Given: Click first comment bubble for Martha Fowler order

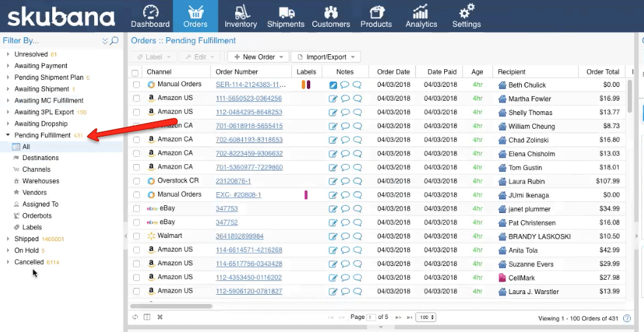Looking at the screenshot, I should pyautogui.click(x=346, y=99).
